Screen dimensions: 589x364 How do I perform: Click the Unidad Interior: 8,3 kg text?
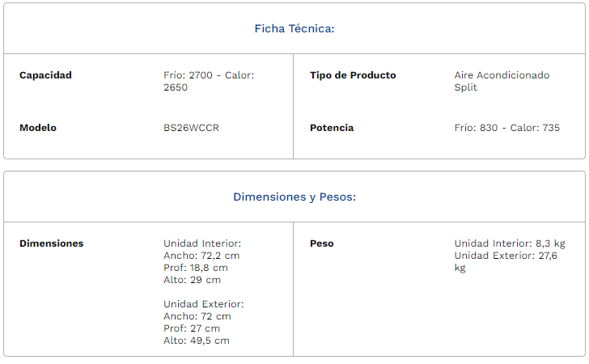[510, 243]
